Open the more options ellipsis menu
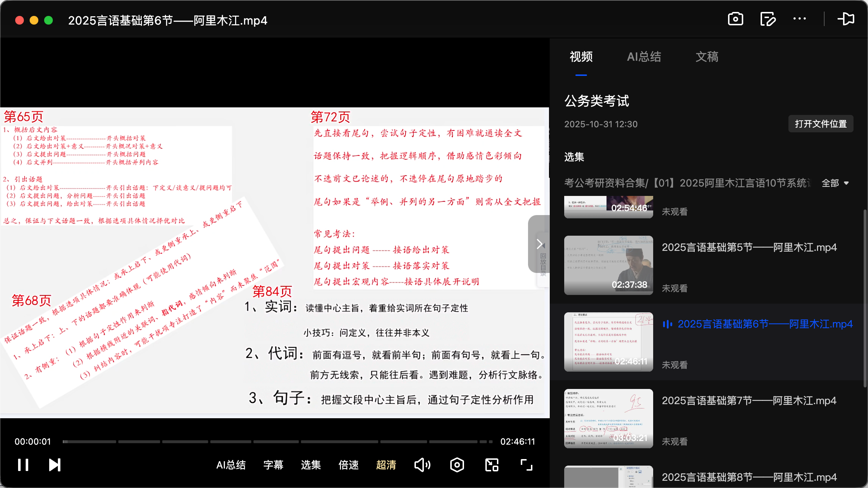 tap(800, 19)
